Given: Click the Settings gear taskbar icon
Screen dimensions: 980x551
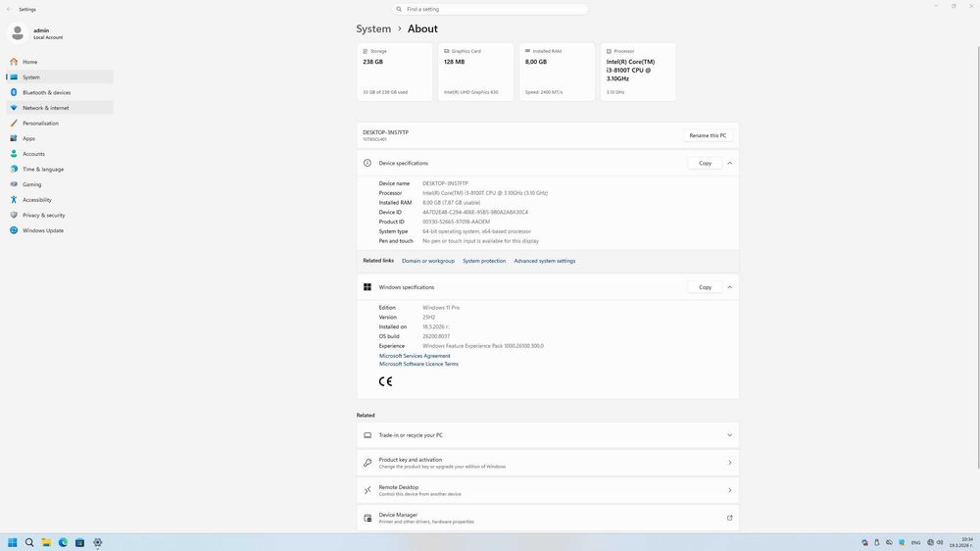Looking at the screenshot, I should (97, 542).
